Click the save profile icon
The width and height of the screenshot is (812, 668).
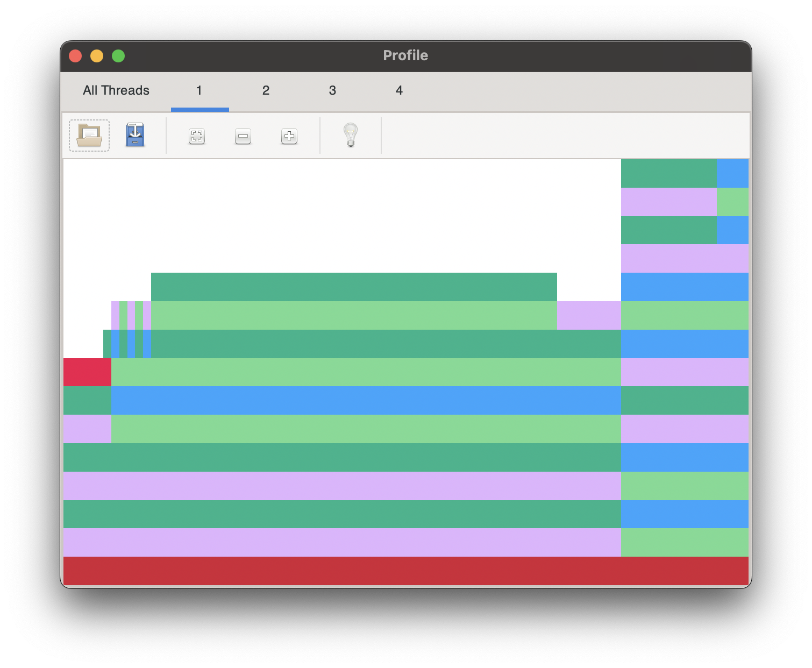(135, 136)
